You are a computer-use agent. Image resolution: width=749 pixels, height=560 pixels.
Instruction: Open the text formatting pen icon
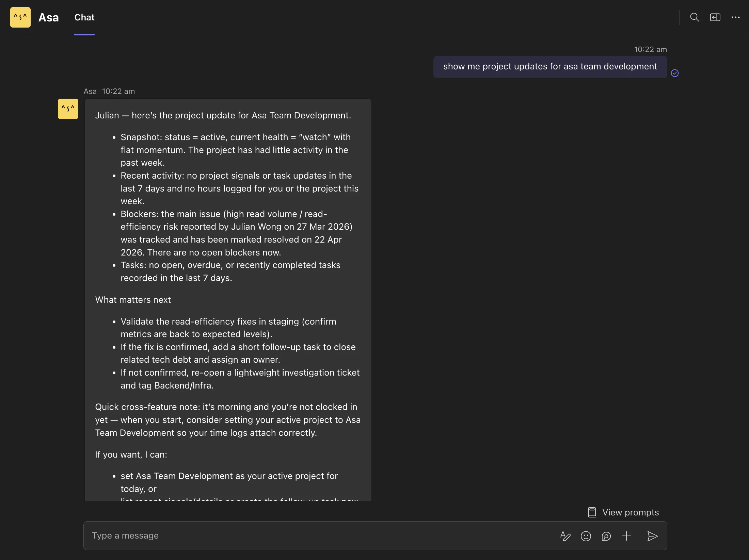click(x=565, y=536)
